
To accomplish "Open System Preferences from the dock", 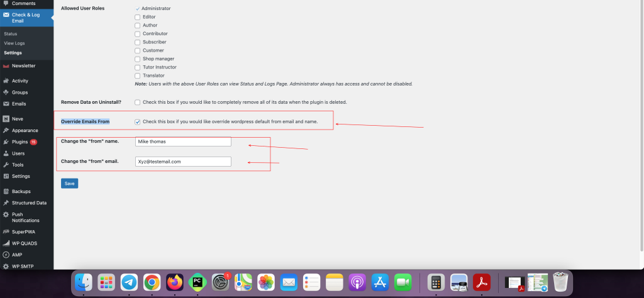I will [221, 282].
